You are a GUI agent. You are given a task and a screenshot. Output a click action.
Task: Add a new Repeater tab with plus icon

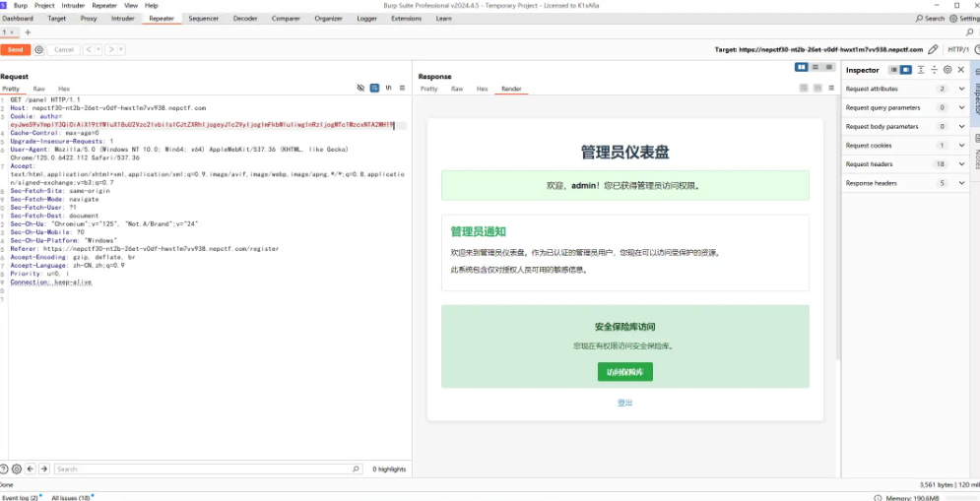[28, 32]
